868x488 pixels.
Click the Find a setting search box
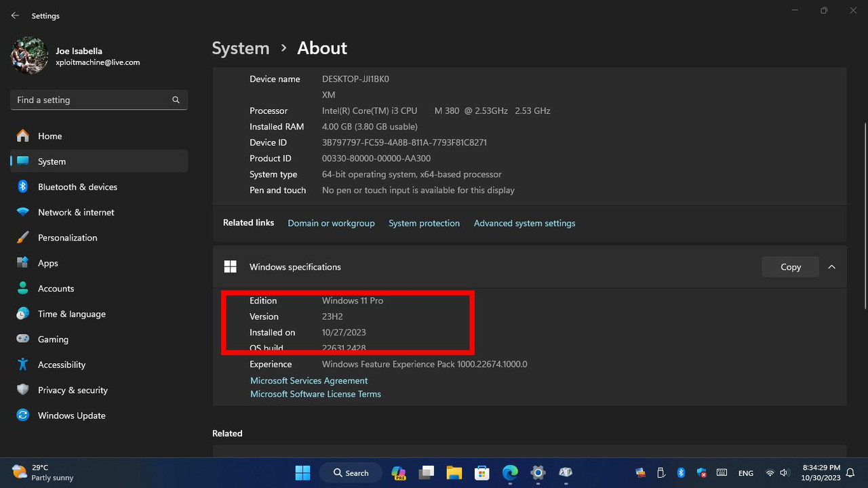(99, 100)
